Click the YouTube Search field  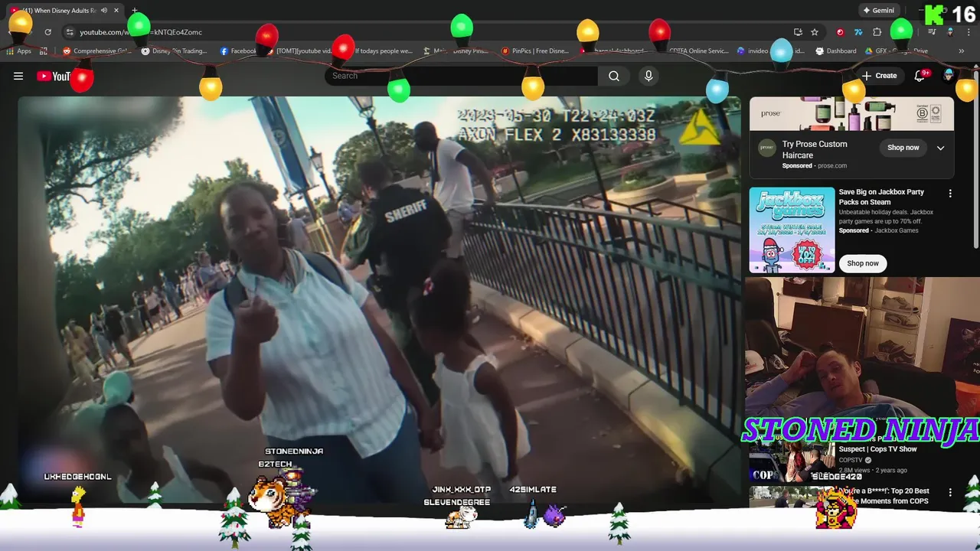coord(462,76)
